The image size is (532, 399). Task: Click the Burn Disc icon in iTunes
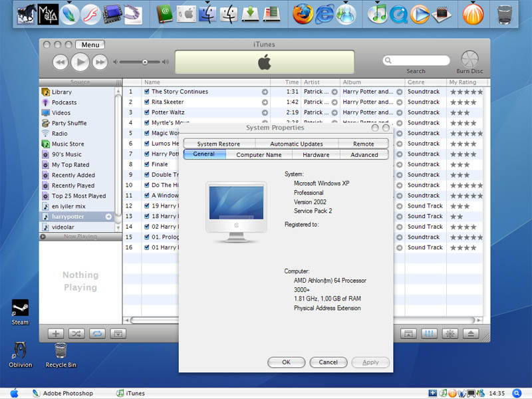tap(469, 59)
